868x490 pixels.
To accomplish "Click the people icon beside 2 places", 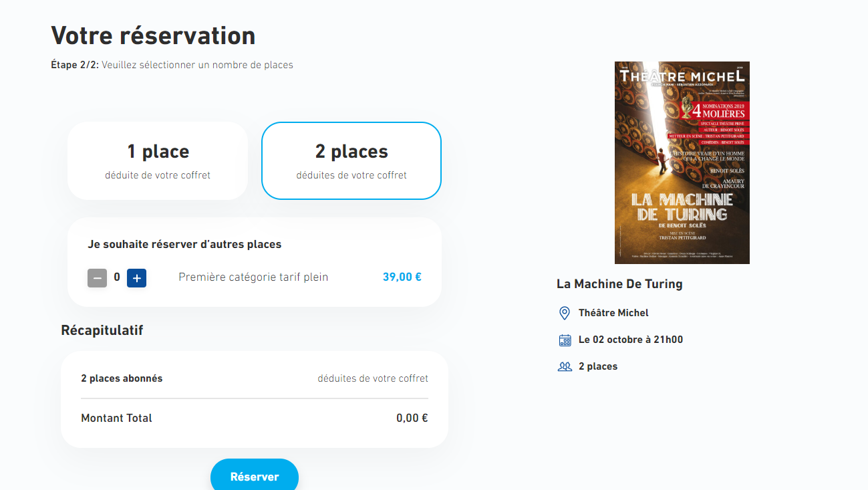I will coord(565,366).
